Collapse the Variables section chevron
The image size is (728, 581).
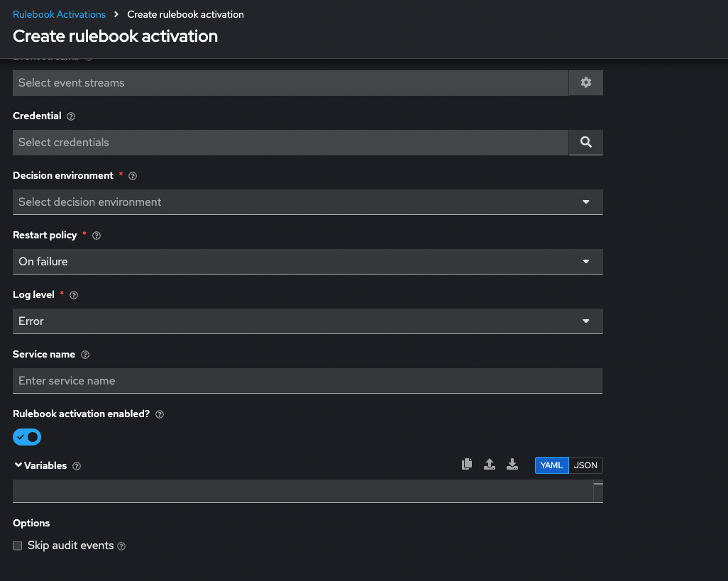click(18, 465)
